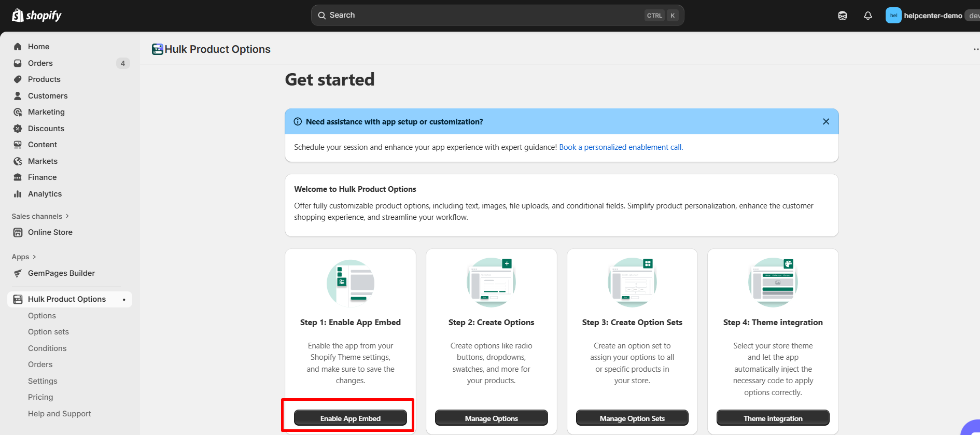
Task: Click the Marketing target icon
Action: (x=18, y=112)
